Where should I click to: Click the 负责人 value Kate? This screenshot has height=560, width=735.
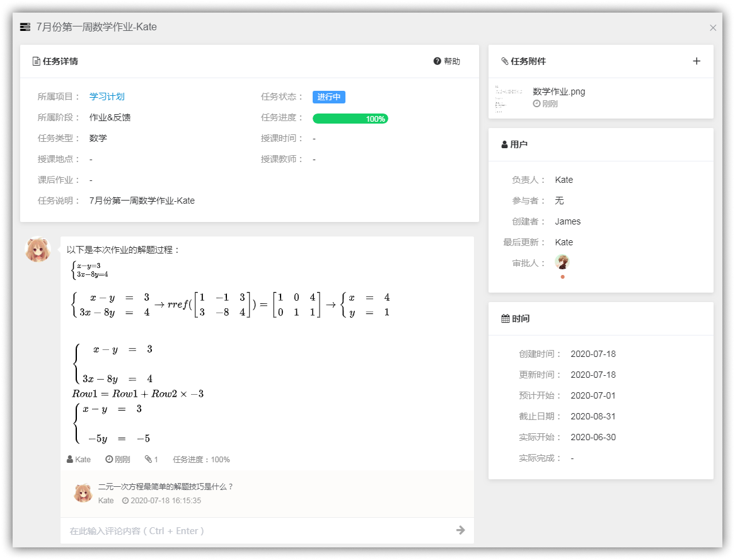click(x=564, y=180)
